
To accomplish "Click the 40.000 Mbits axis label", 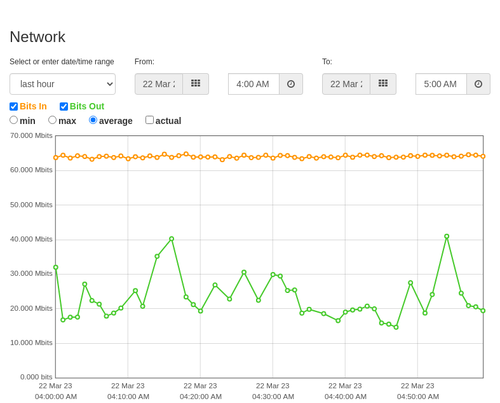I will [x=31, y=239].
